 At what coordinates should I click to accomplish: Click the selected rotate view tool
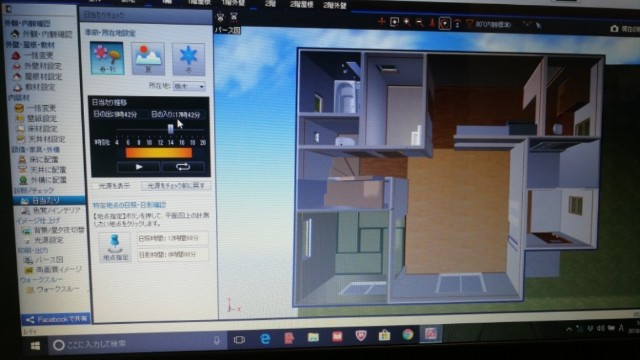[444, 24]
